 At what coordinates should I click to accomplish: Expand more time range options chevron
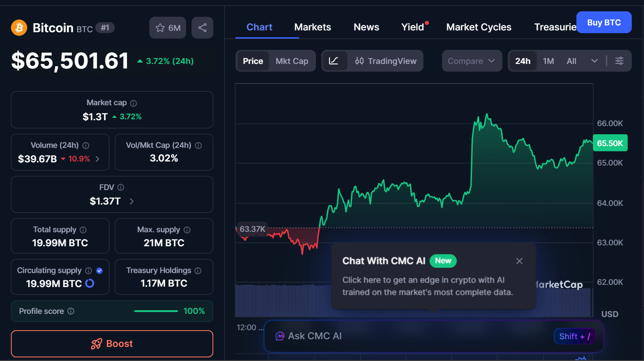(x=595, y=61)
